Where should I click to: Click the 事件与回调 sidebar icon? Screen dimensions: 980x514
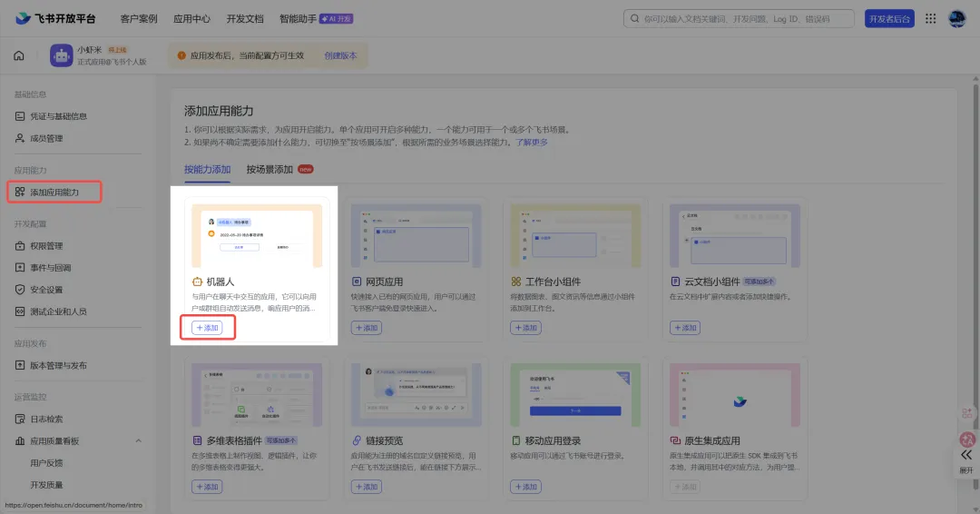click(20, 268)
